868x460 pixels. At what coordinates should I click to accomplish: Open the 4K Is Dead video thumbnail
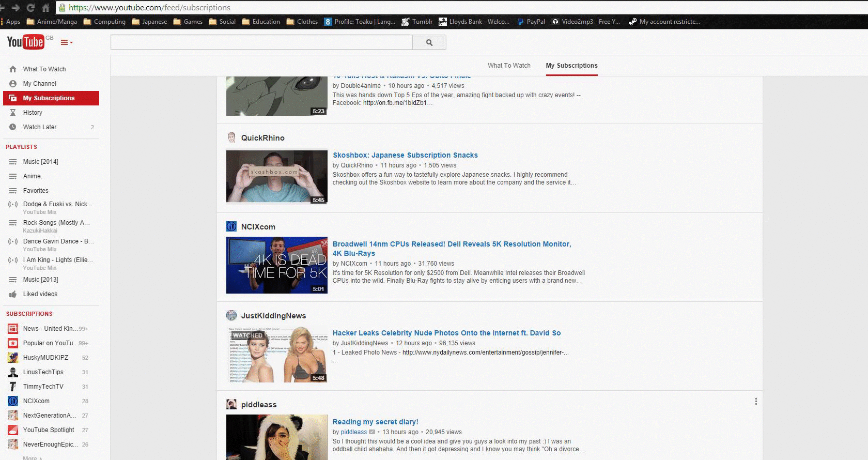pos(277,265)
